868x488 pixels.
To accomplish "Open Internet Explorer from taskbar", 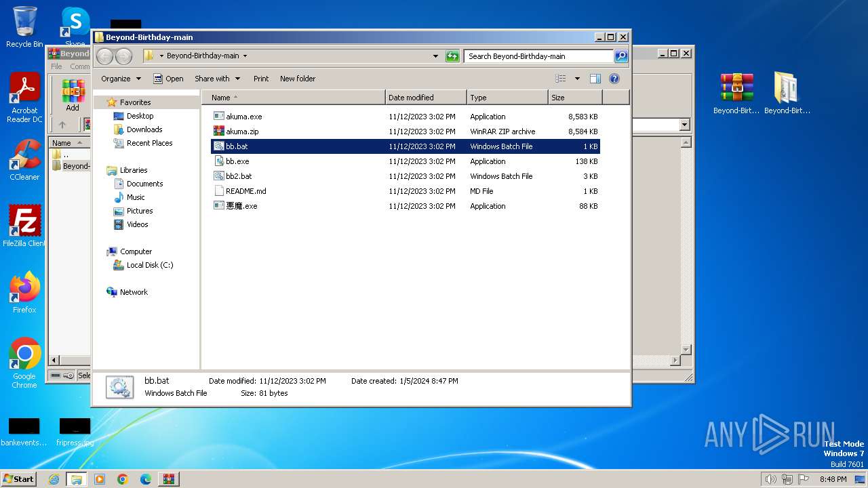I will (x=54, y=479).
